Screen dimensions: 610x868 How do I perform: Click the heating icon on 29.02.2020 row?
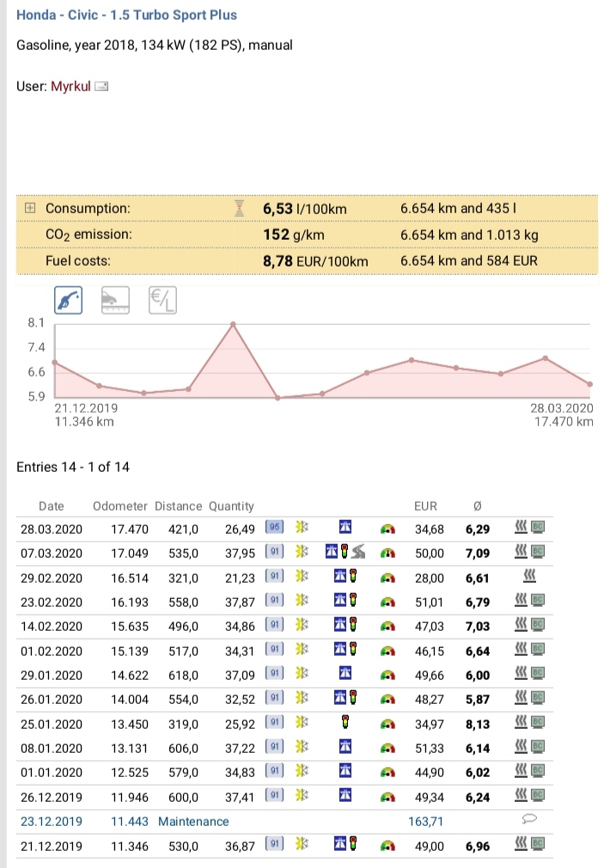[x=530, y=577]
